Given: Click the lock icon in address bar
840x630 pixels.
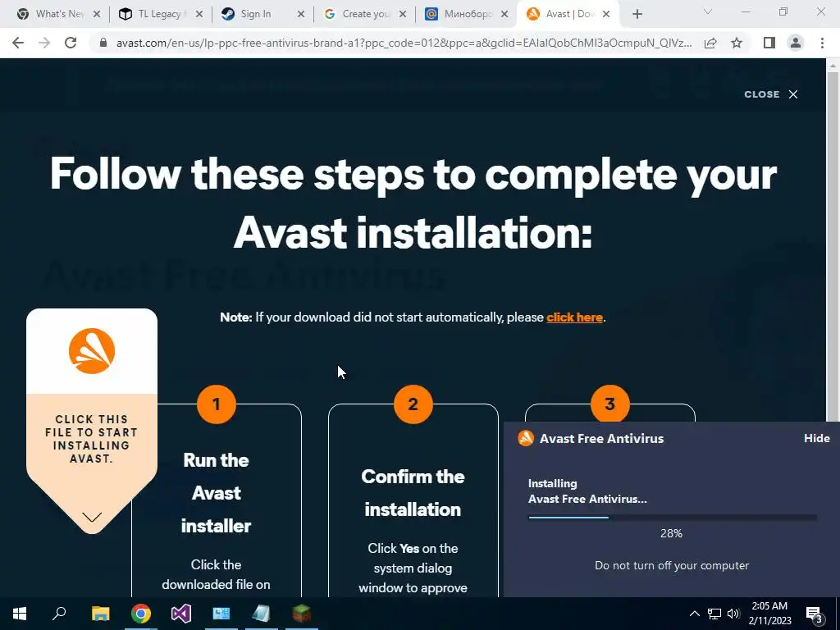Looking at the screenshot, I should point(103,43).
